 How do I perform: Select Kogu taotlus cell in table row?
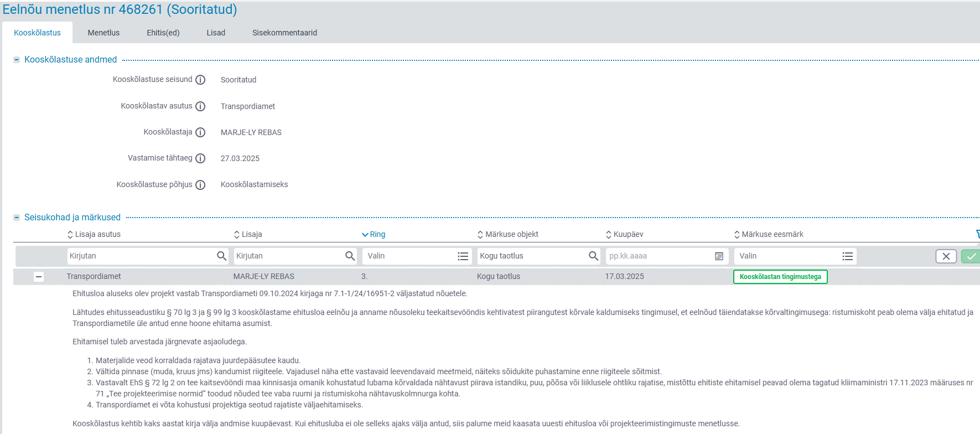pyautogui.click(x=498, y=276)
